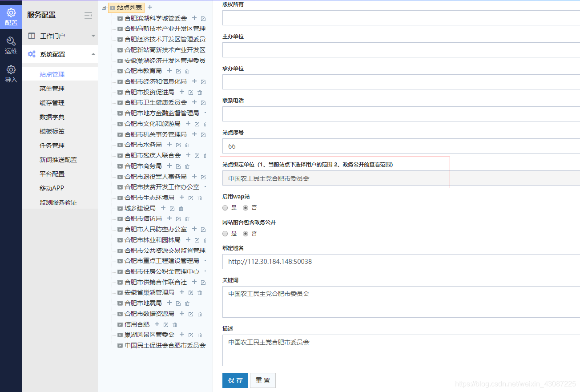Select 否 for 启用wap站
The height and width of the screenshot is (392, 580).
(246, 208)
